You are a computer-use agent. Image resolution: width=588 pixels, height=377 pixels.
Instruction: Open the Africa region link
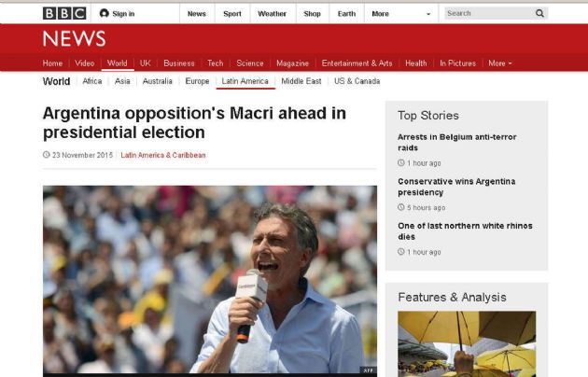click(91, 81)
